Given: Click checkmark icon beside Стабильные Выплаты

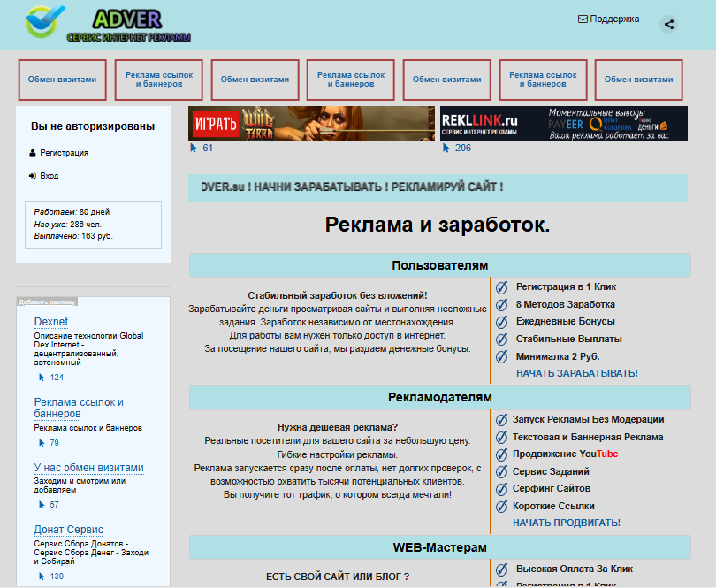Looking at the screenshot, I should pos(501,340).
